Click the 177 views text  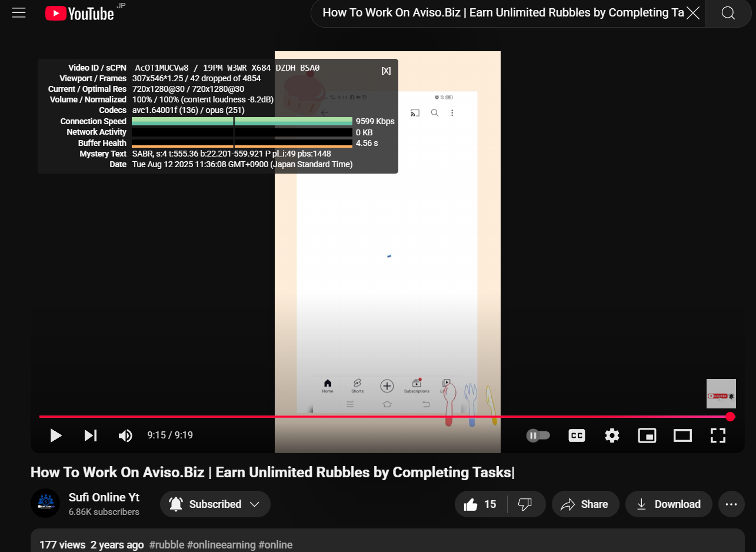[62, 545]
